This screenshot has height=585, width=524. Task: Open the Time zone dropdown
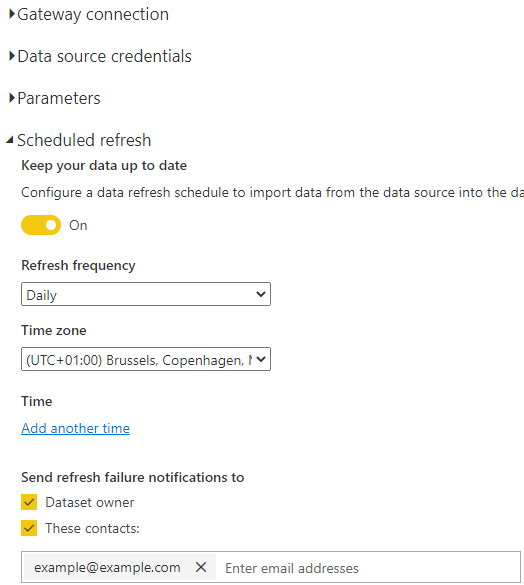click(x=146, y=359)
